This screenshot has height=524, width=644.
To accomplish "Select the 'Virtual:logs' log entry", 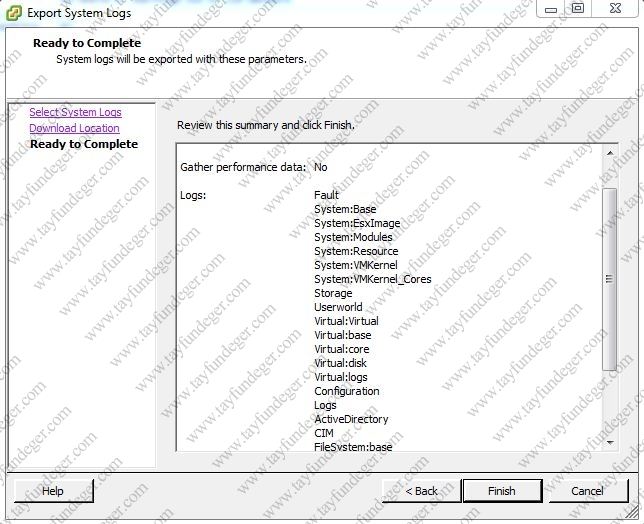I will tap(341, 377).
